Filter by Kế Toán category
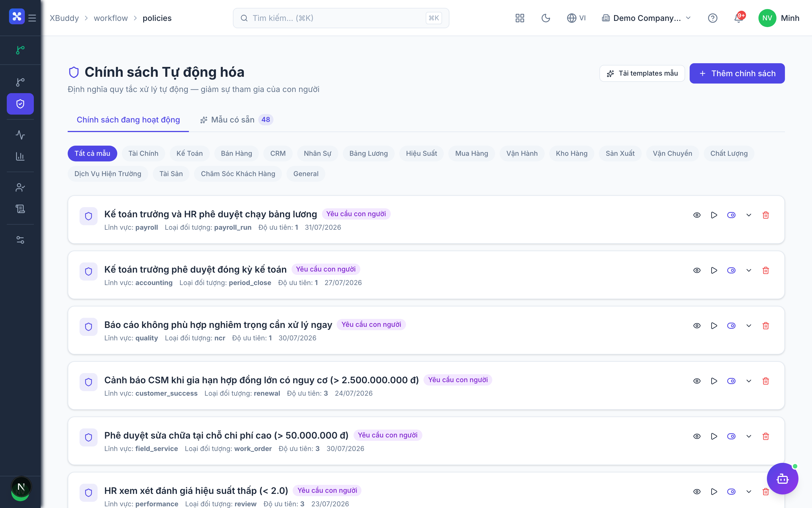 pos(189,154)
